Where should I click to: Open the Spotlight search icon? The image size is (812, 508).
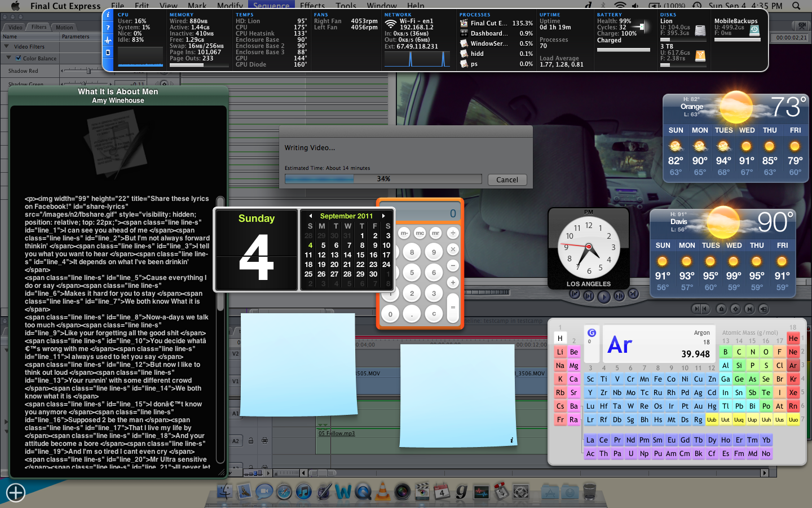(x=796, y=6)
